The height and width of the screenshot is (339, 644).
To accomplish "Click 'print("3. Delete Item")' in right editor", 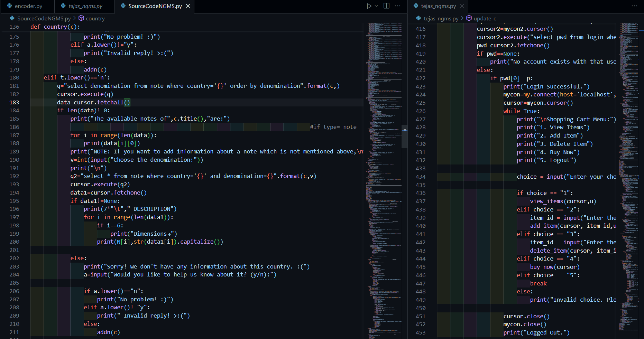I will 555,144.
